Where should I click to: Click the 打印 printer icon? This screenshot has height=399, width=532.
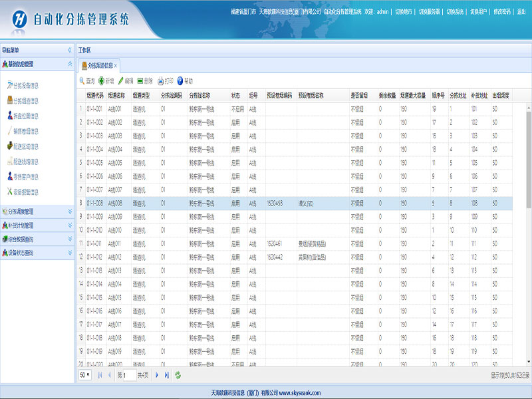(160, 80)
